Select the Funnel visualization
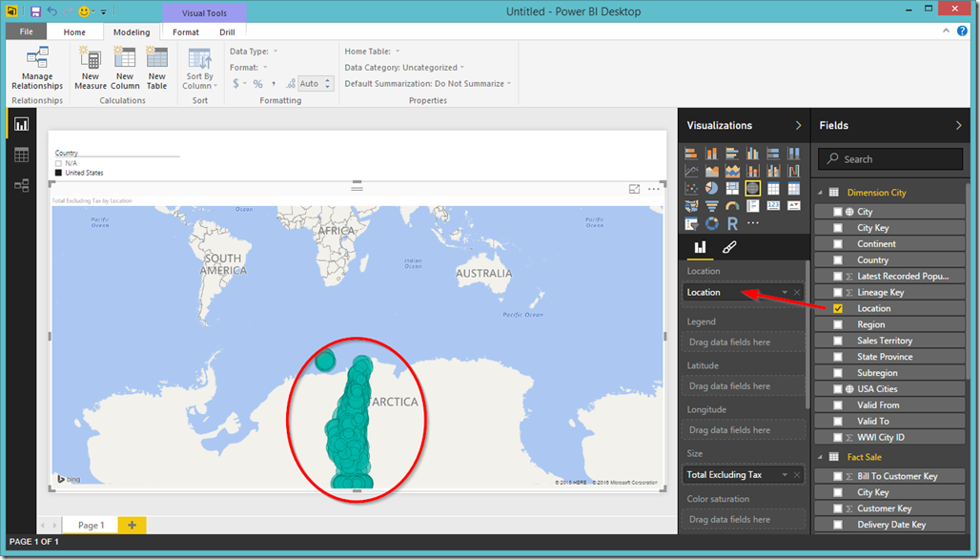Image resolution: width=980 pixels, height=560 pixels. point(712,206)
